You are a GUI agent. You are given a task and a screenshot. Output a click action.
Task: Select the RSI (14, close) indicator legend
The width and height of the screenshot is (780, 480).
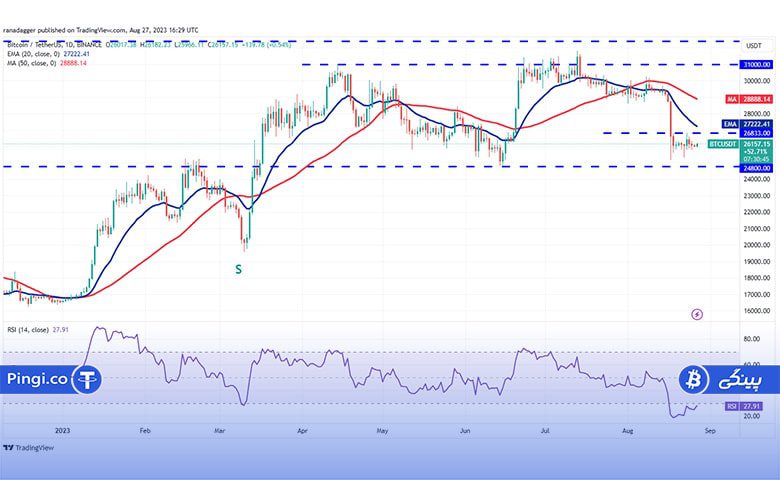38,330
